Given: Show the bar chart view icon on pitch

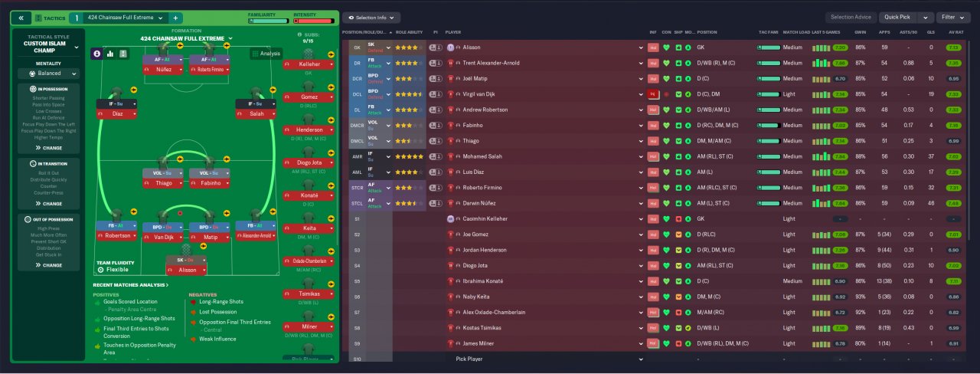Looking at the screenshot, I should [110, 54].
